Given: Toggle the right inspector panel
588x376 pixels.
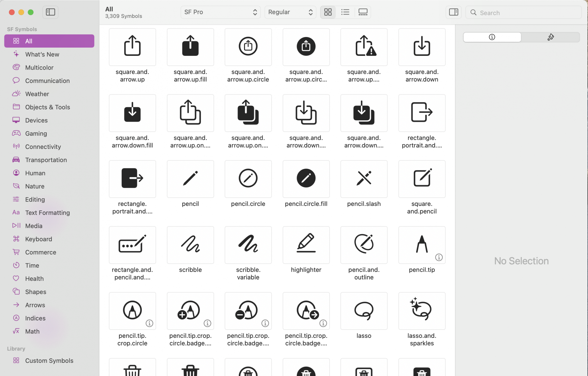Looking at the screenshot, I should click(x=454, y=12).
